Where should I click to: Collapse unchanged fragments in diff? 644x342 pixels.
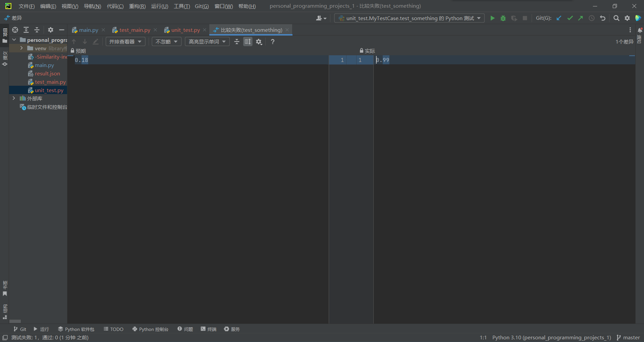(237, 42)
